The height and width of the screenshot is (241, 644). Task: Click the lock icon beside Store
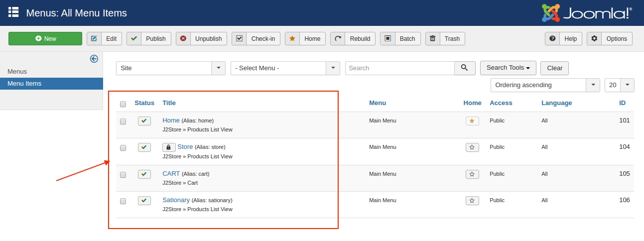pyautogui.click(x=169, y=147)
